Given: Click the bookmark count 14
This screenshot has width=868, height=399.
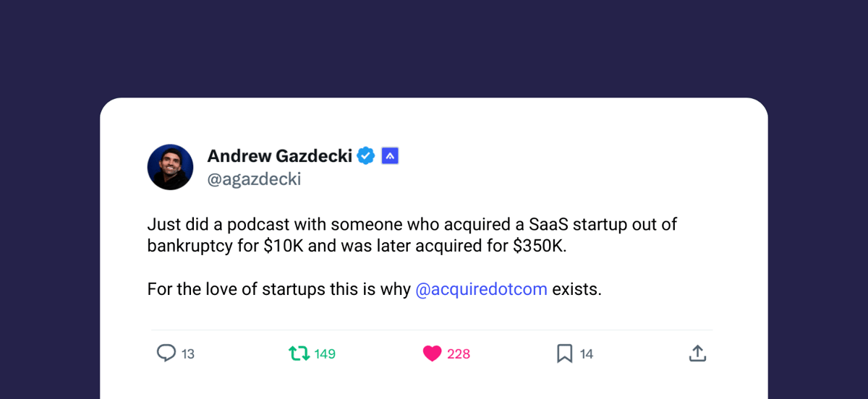Looking at the screenshot, I should (x=587, y=354).
